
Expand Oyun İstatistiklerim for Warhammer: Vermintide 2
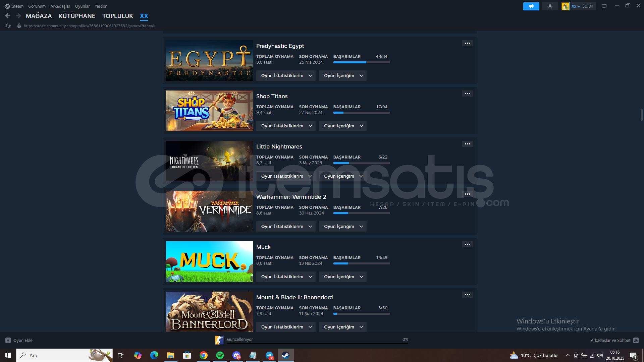click(x=286, y=227)
